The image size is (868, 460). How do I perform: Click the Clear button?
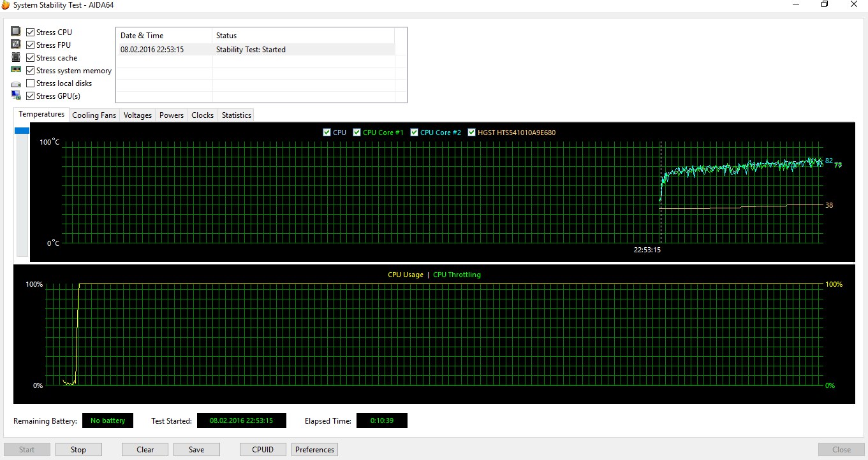(145, 449)
